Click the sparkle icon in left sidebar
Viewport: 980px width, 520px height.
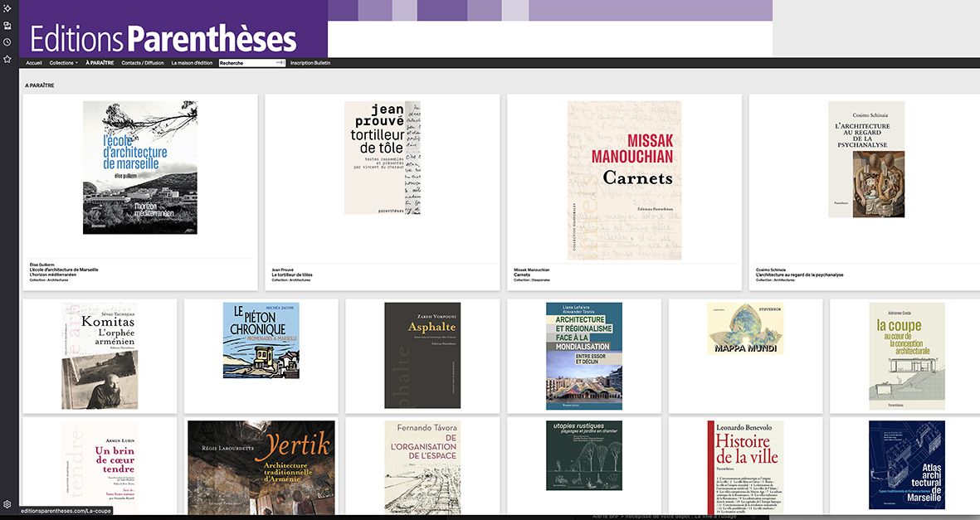click(x=7, y=8)
